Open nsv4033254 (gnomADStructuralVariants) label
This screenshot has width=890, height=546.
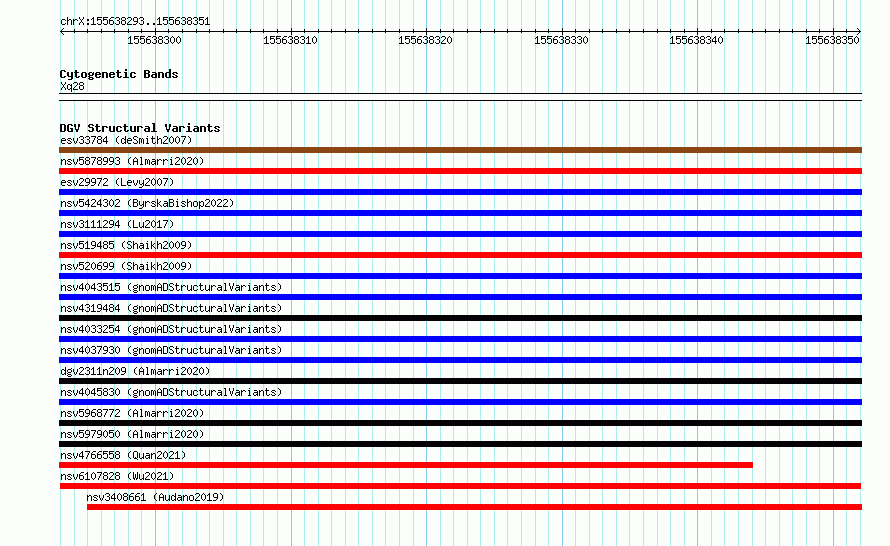171,329
